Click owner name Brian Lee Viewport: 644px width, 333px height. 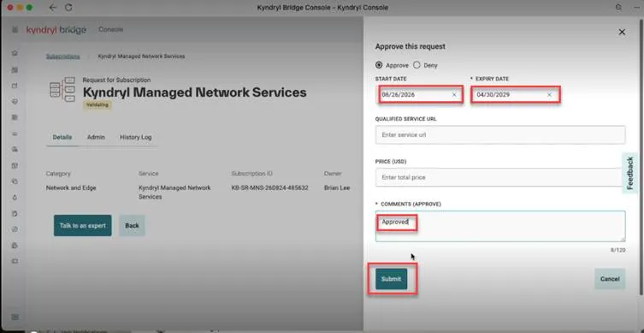[x=337, y=187]
